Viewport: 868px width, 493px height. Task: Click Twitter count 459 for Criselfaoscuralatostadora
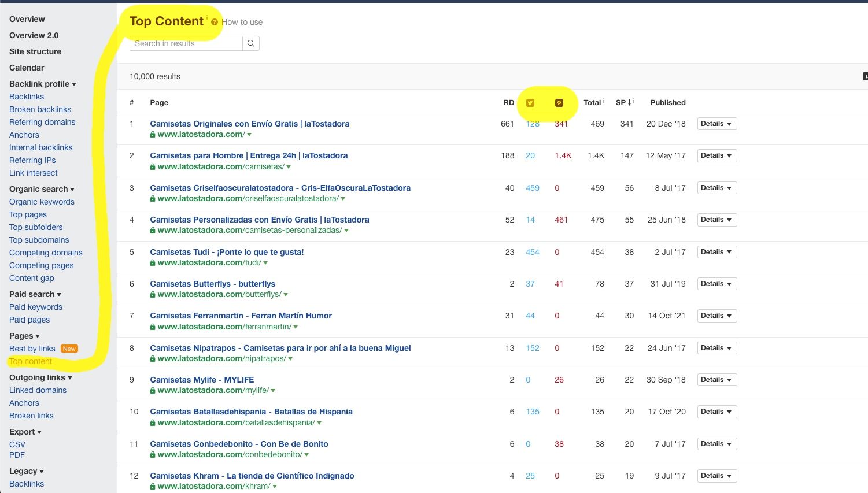click(x=533, y=188)
